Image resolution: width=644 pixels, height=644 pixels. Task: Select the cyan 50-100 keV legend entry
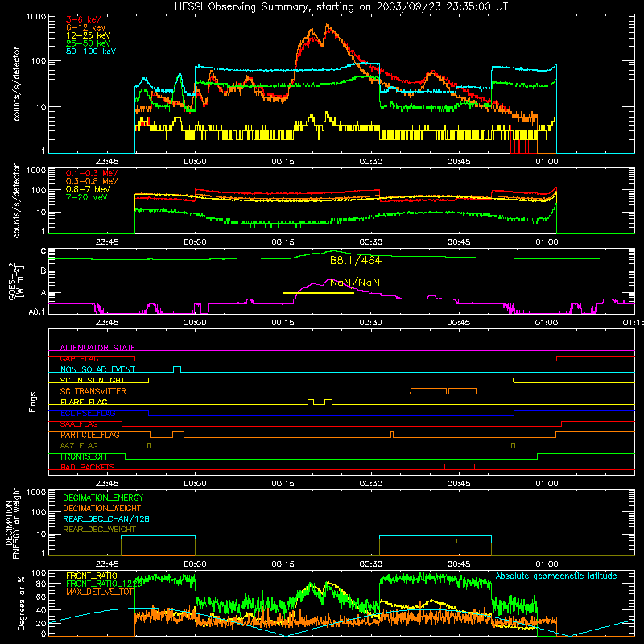pos(90,52)
